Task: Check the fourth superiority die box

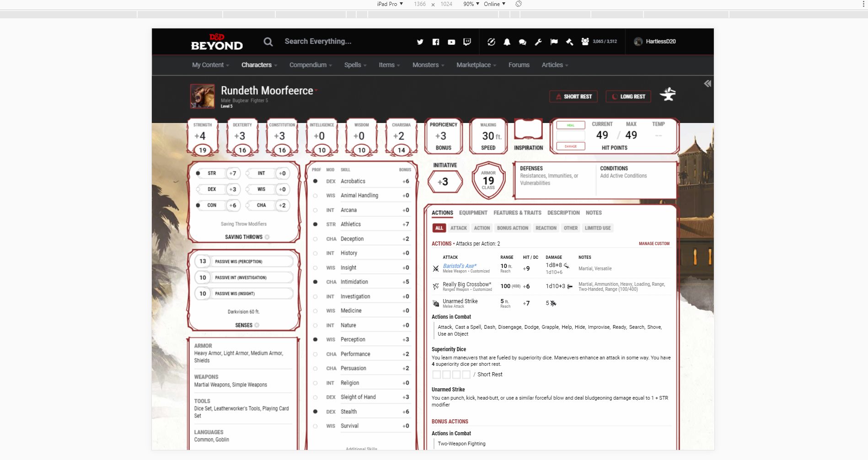Action: tap(466, 374)
